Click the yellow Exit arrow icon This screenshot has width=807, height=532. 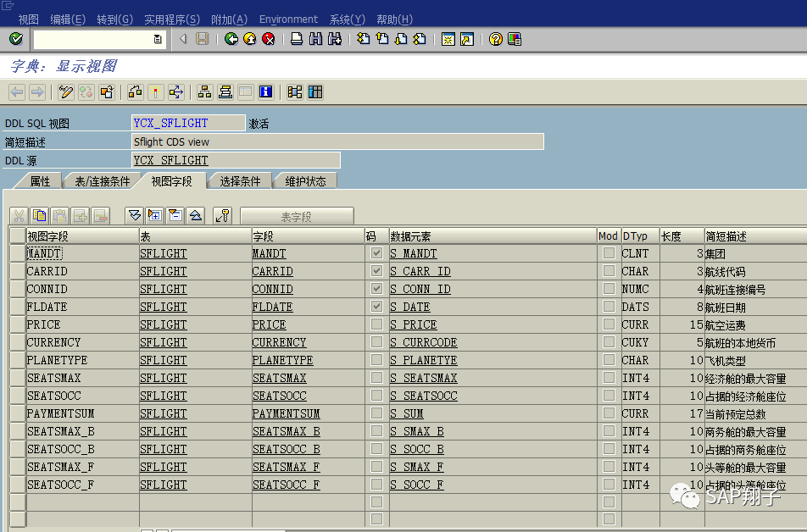tap(249, 39)
